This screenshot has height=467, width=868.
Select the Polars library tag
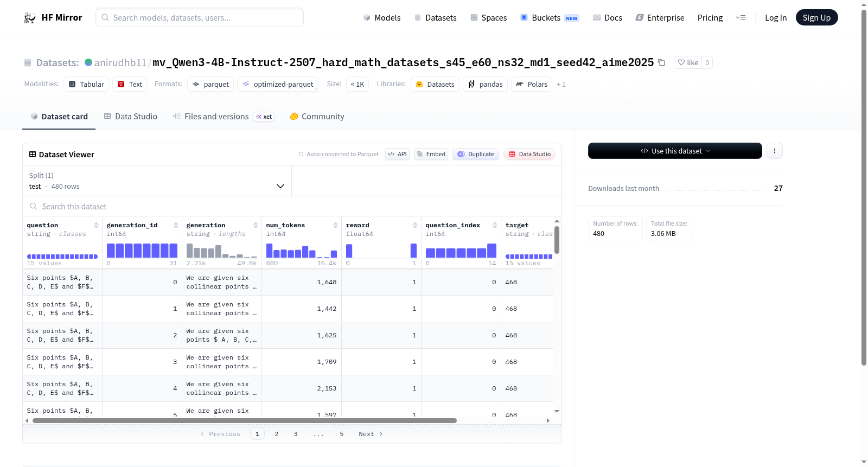click(x=532, y=84)
